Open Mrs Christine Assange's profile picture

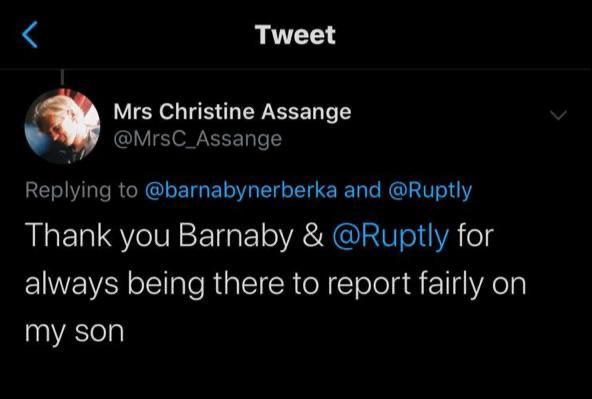tap(62, 126)
